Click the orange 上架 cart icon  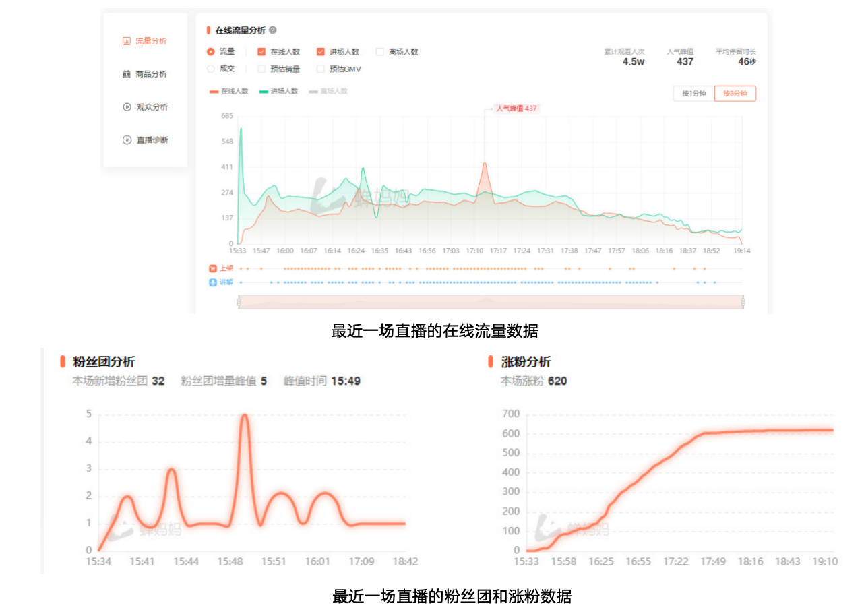(213, 268)
